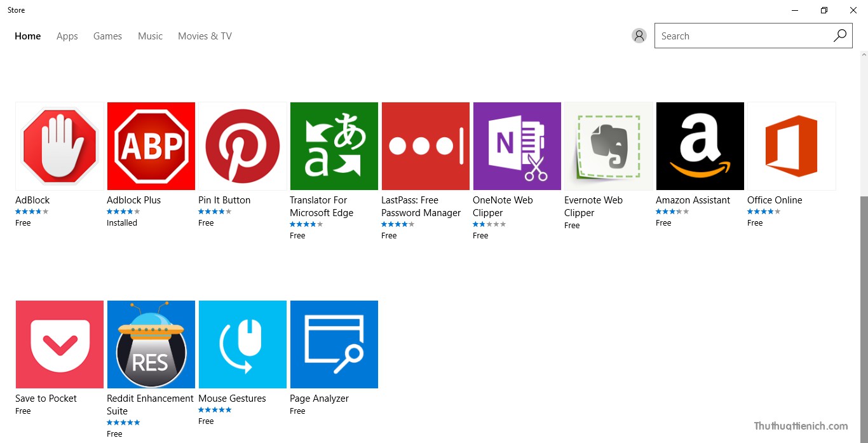868x443 pixels.
Task: Open the Reddit Enhancement Suite icon
Action: [x=151, y=344]
